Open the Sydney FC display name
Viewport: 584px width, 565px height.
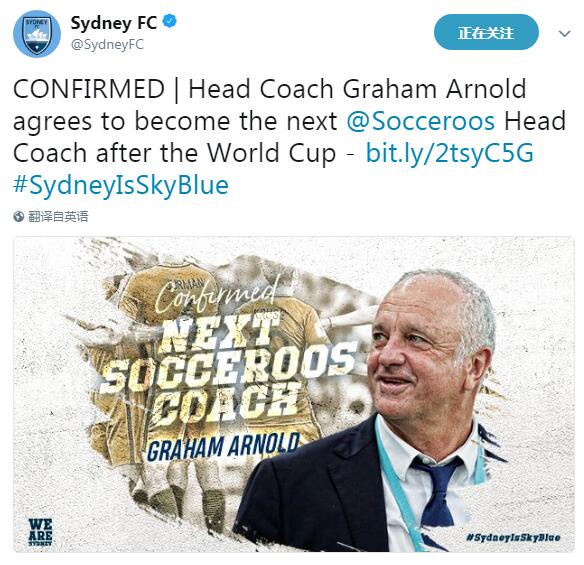114,23
